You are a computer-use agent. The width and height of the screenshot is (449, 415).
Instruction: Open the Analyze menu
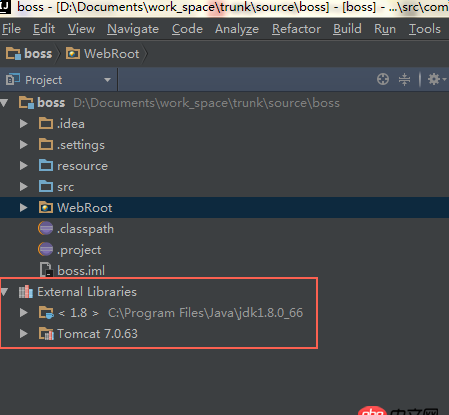(237, 29)
